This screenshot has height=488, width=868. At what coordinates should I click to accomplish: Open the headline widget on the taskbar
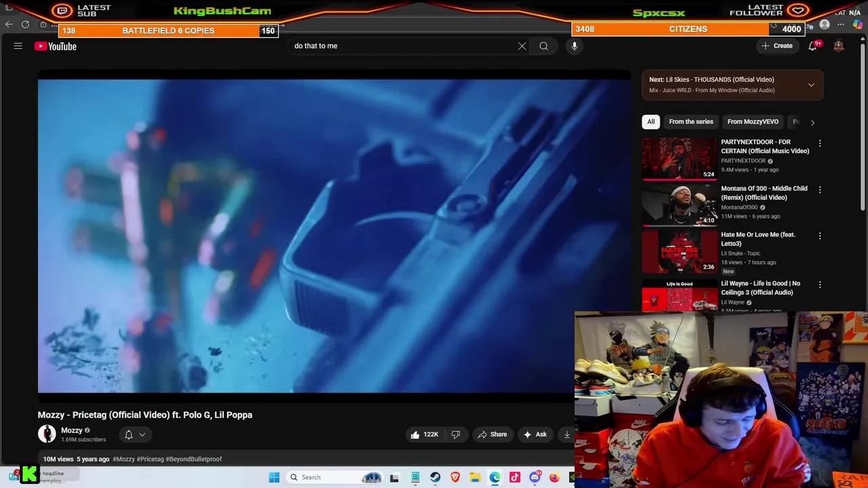coord(45,476)
